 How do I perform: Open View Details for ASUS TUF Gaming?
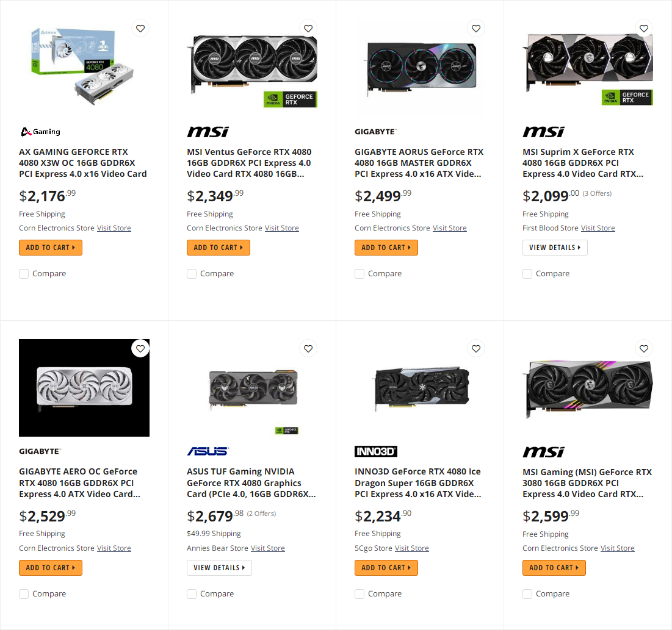point(219,568)
